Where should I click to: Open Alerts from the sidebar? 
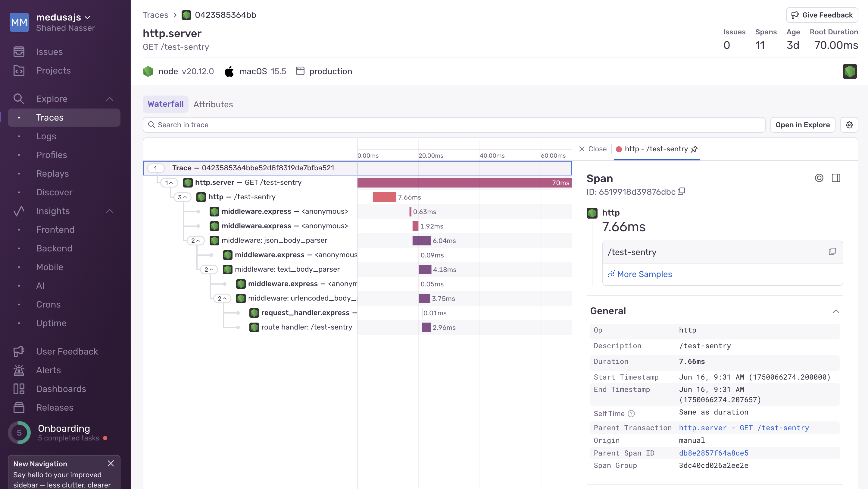point(48,370)
